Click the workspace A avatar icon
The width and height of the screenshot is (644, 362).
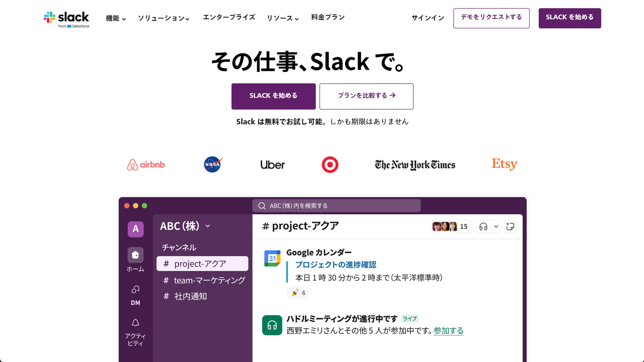[x=136, y=229]
